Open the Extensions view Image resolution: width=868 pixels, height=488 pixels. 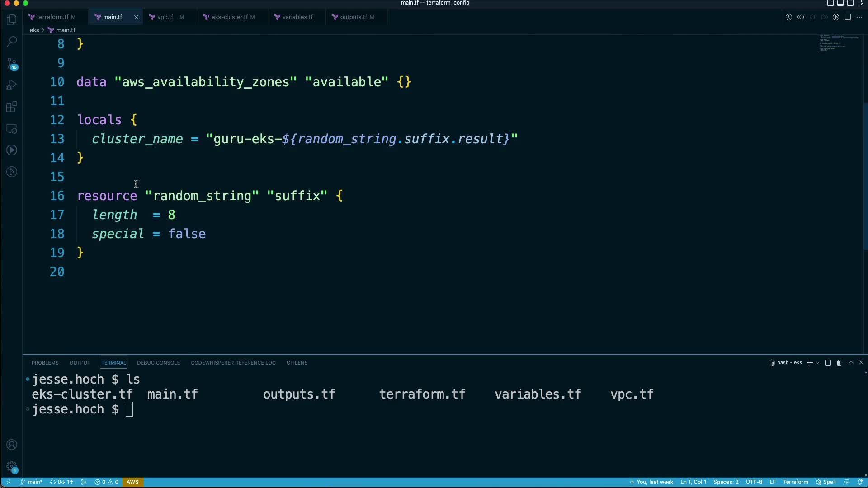(x=12, y=107)
